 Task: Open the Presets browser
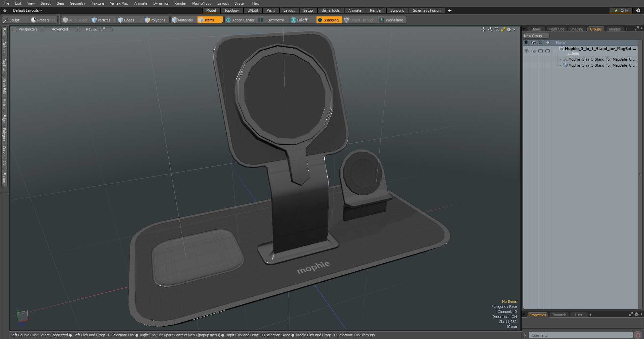44,20
